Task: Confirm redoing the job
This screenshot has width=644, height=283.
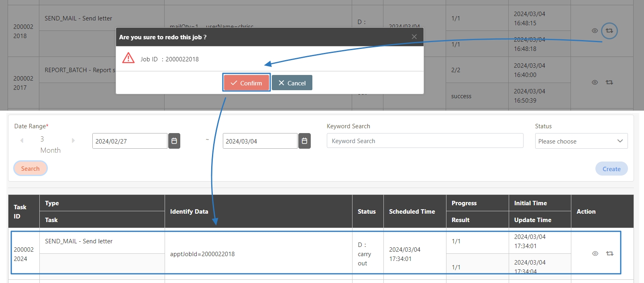Action: pyautogui.click(x=246, y=83)
